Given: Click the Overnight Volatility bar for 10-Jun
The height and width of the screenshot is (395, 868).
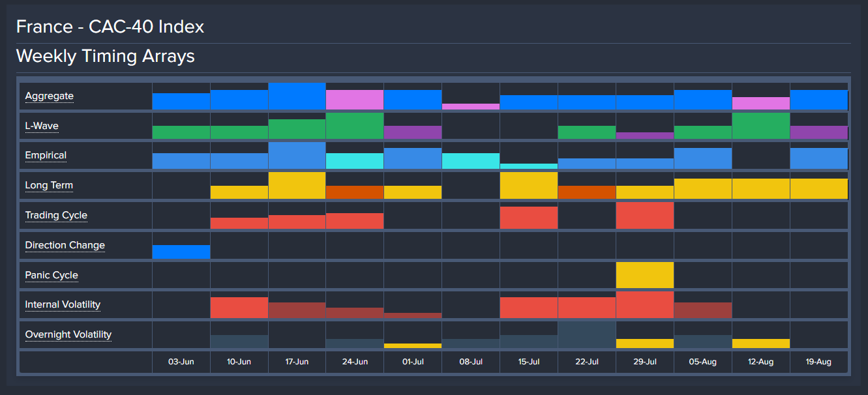Looking at the screenshot, I should (x=239, y=342).
